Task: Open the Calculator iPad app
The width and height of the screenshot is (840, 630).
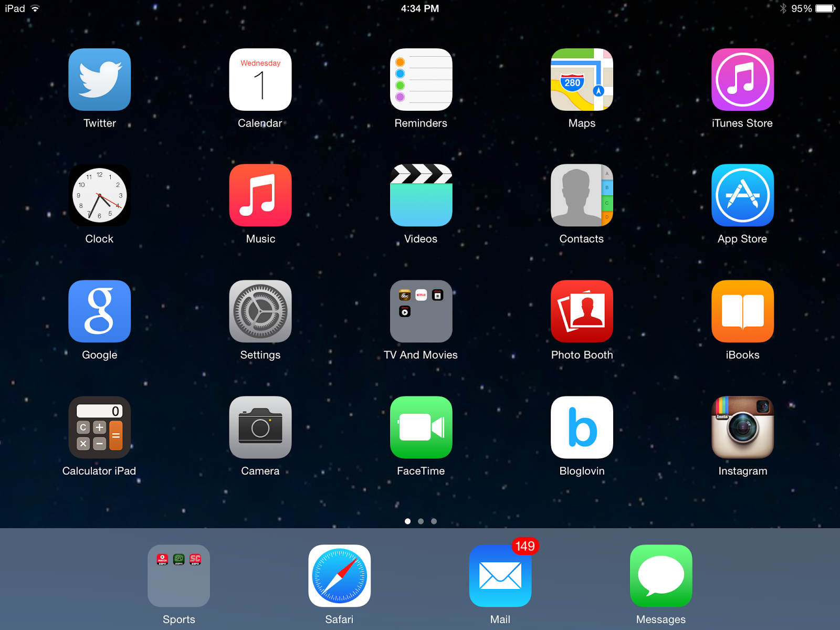Action: click(100, 427)
